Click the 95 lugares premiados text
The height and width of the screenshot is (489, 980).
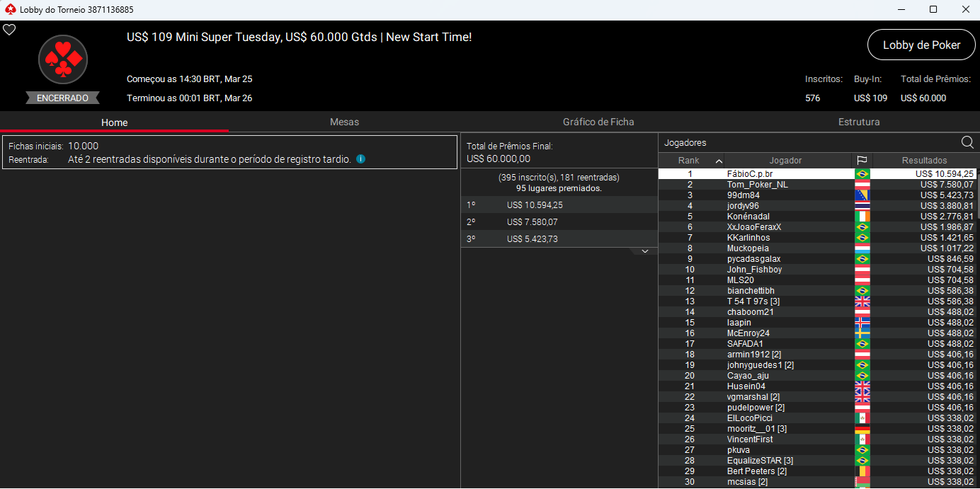click(x=559, y=188)
